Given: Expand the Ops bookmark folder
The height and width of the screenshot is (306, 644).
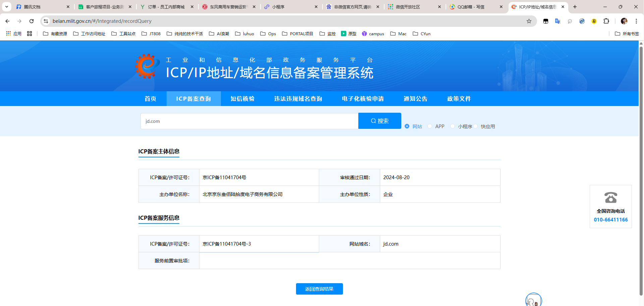Looking at the screenshot, I should 268,34.
